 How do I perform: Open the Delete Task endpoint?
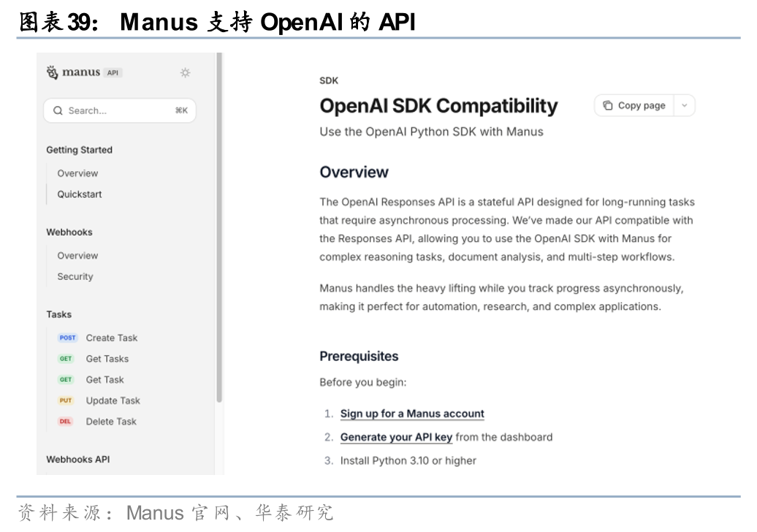111,422
